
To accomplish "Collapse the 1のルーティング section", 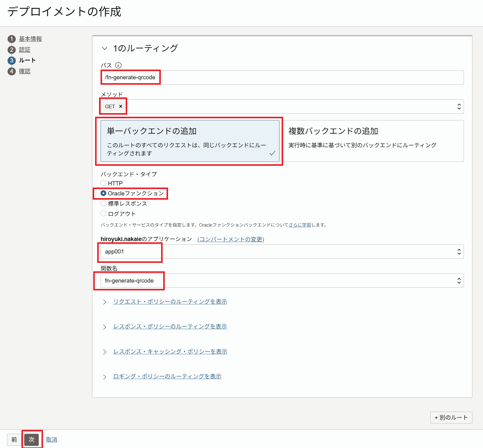I will (105, 48).
